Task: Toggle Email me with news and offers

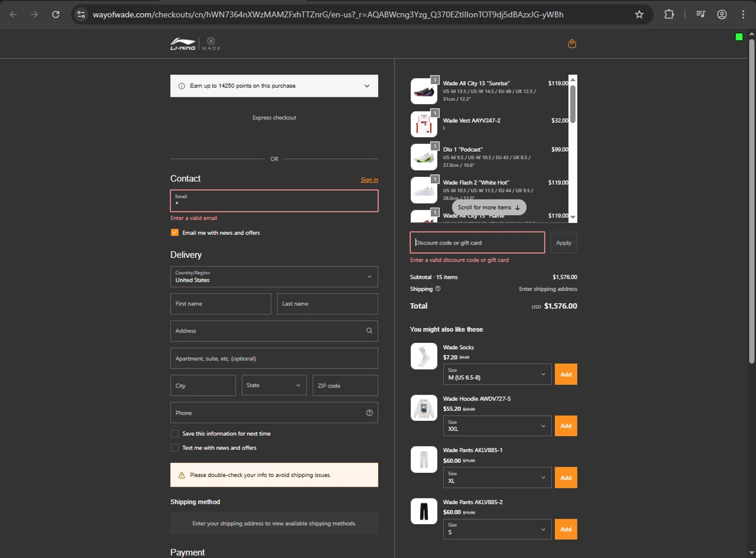Action: coord(175,232)
